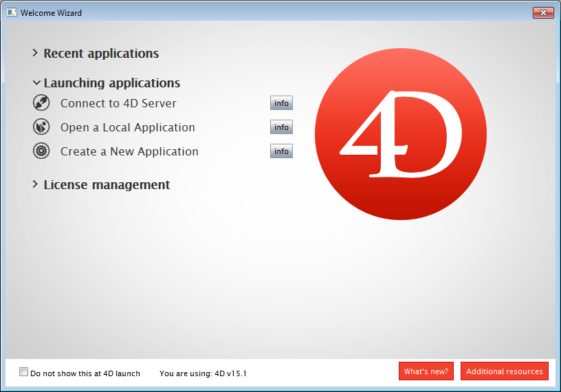Viewport: 561px width, 392px height.
Task: Show info for Open a Local Application
Action: coord(281,127)
